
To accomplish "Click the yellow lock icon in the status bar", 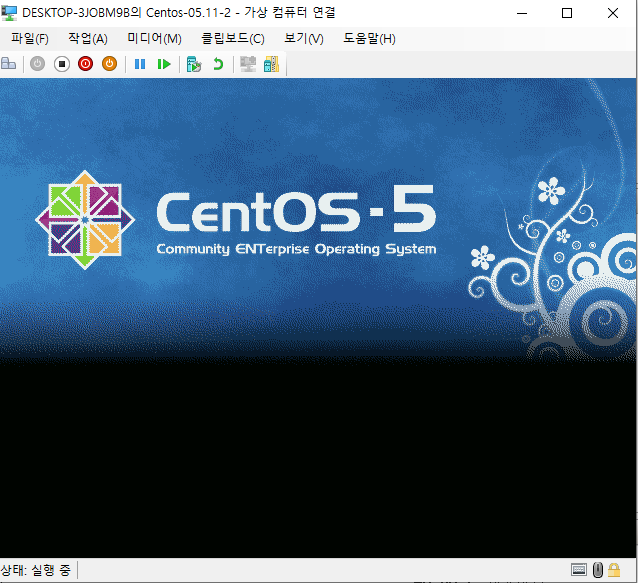I will coord(614,570).
